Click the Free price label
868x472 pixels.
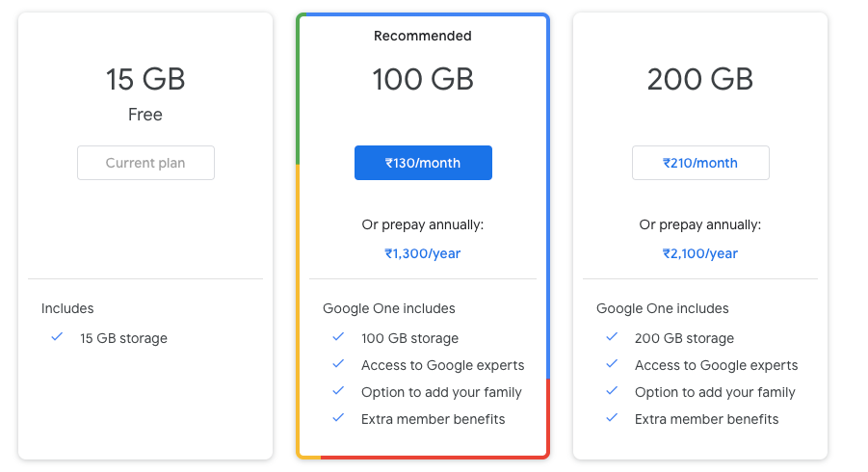click(x=145, y=115)
